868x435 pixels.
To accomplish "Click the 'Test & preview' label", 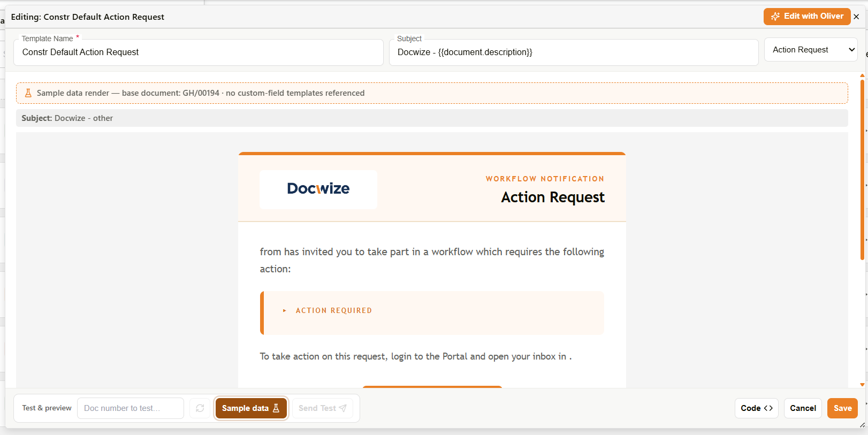I will (x=47, y=408).
